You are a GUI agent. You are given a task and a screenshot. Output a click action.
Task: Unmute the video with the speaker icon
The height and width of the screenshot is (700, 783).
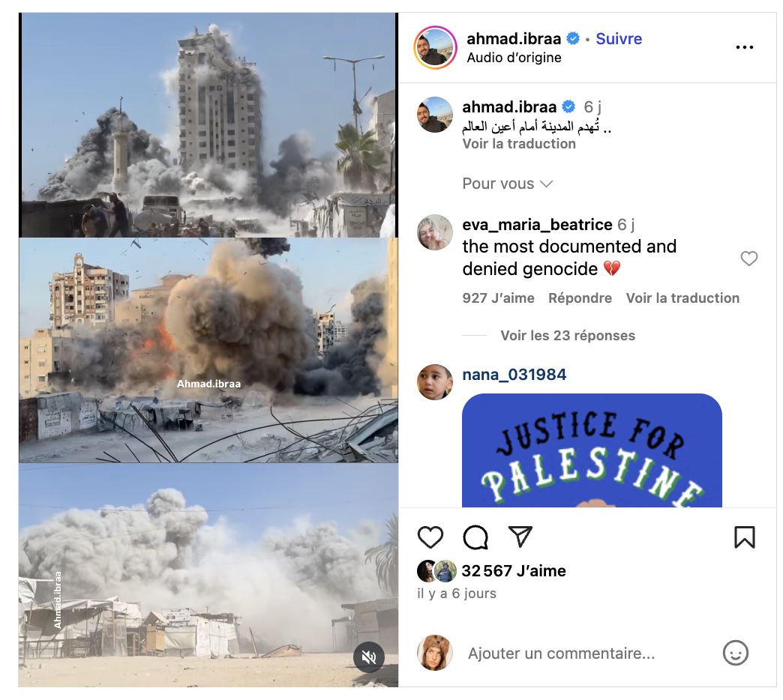[368, 657]
